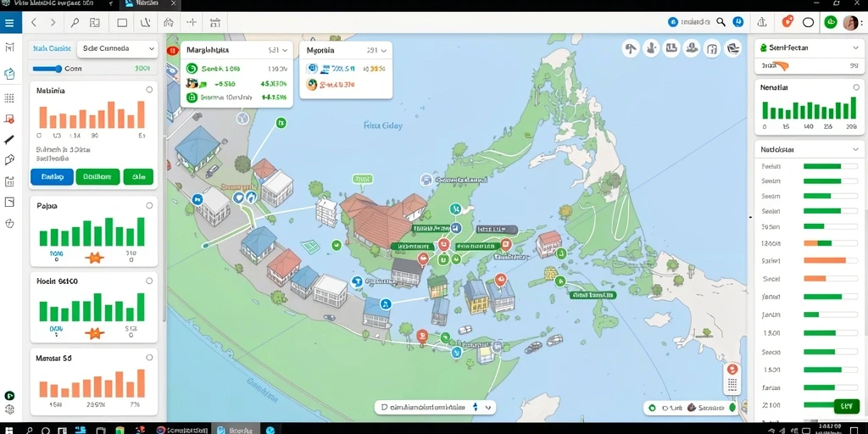This screenshot has width=868, height=434.
Task: Click the blue stepper arrows in the bottom map bar
Action: [475, 408]
